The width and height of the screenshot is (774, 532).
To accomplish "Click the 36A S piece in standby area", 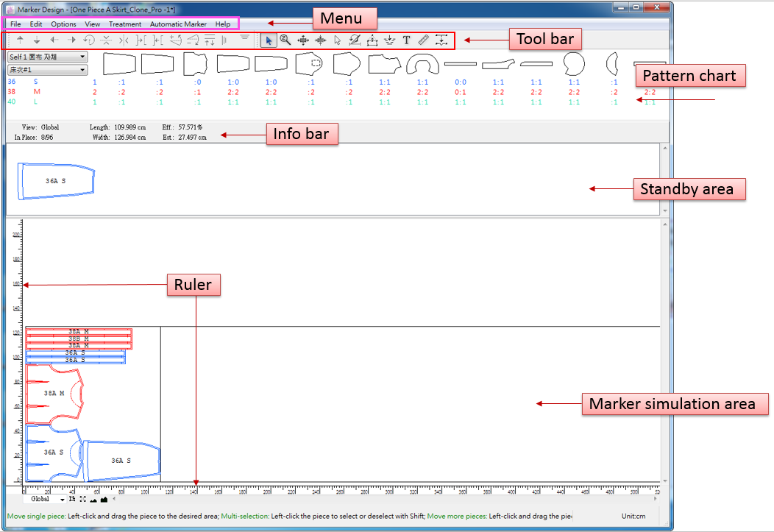I will point(56,180).
